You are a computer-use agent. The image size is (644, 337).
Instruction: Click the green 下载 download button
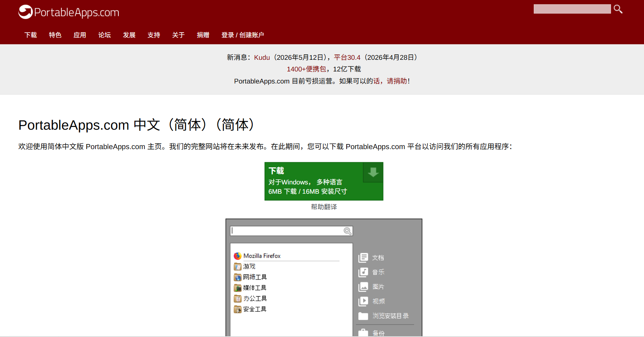click(324, 181)
